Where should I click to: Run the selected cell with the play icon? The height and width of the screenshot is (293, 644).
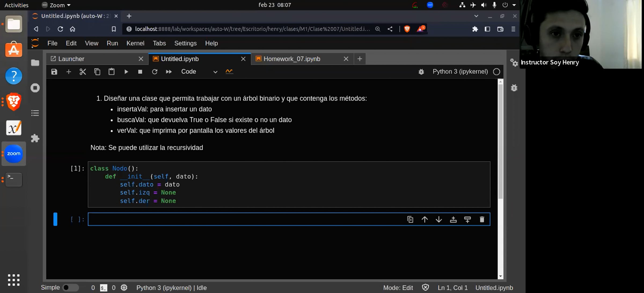coord(126,72)
